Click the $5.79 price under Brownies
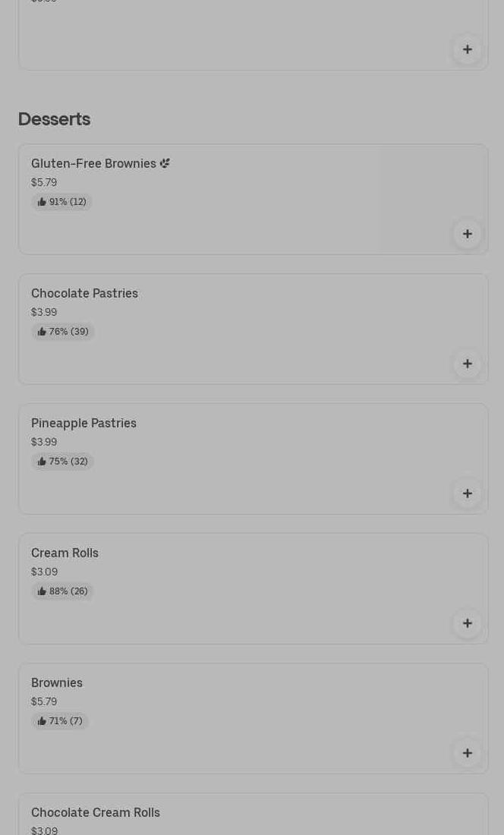The width and height of the screenshot is (504, 835). point(44,702)
